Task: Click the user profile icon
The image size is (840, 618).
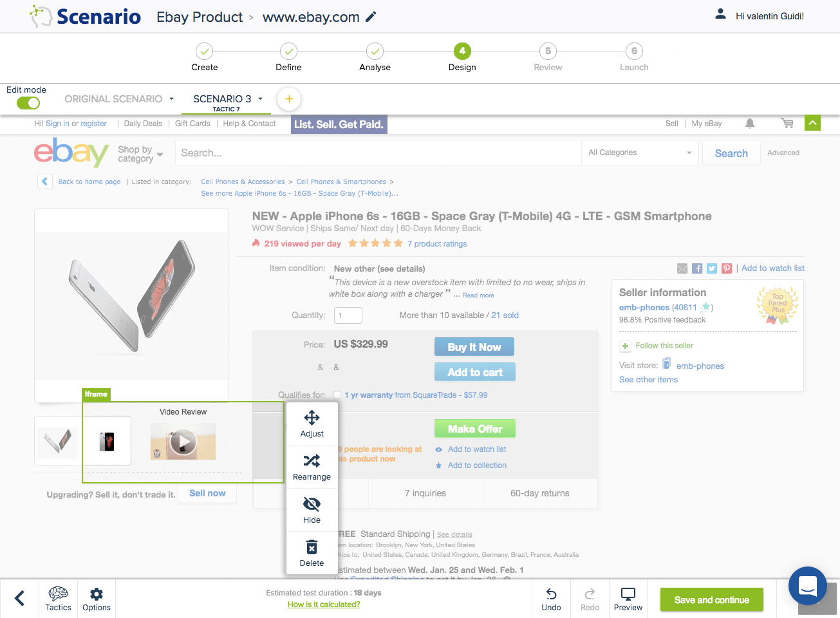Action: click(x=720, y=14)
